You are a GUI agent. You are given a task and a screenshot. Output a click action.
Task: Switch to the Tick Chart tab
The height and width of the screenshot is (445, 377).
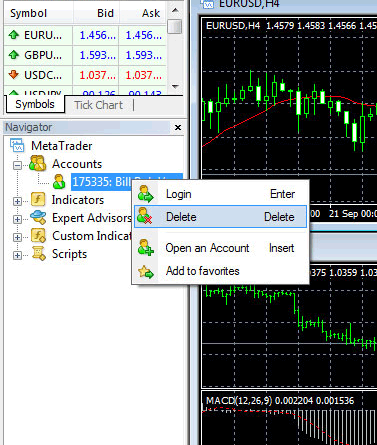99,105
